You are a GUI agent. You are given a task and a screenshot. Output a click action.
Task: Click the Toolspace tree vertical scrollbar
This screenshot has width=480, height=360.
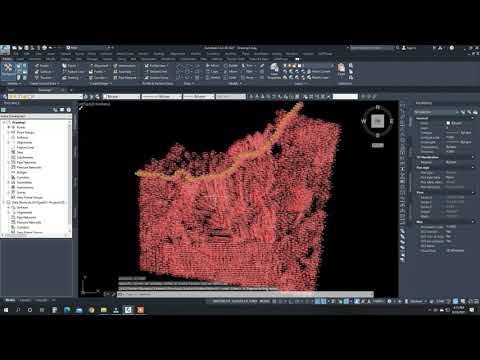pyautogui.click(x=70, y=177)
